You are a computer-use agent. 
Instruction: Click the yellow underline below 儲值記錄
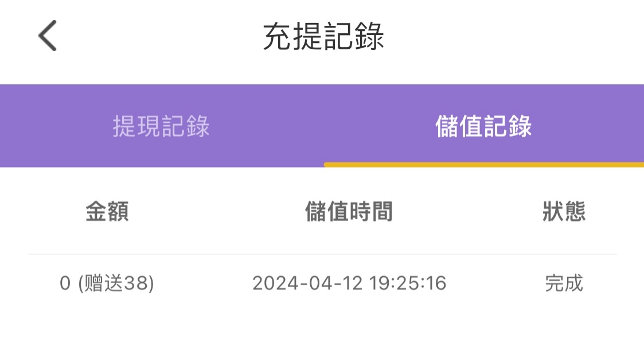(x=483, y=165)
